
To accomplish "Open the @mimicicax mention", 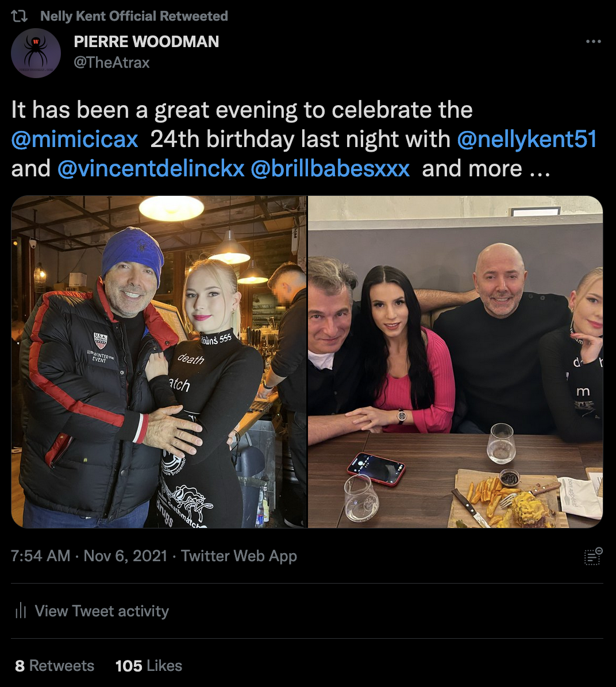I will click(75, 140).
